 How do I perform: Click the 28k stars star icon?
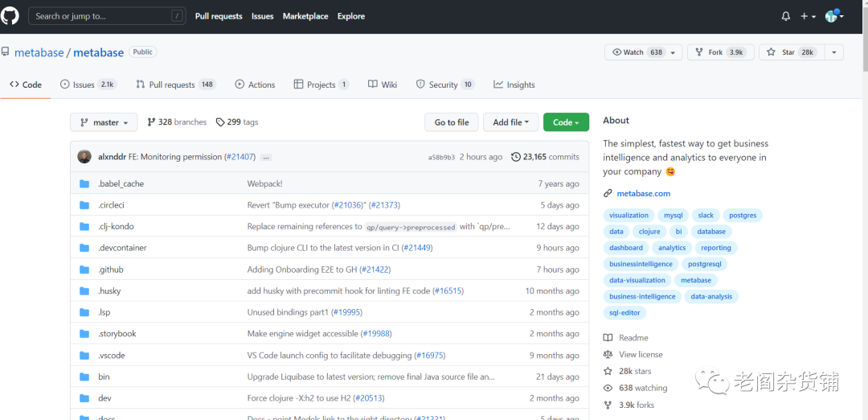[608, 371]
